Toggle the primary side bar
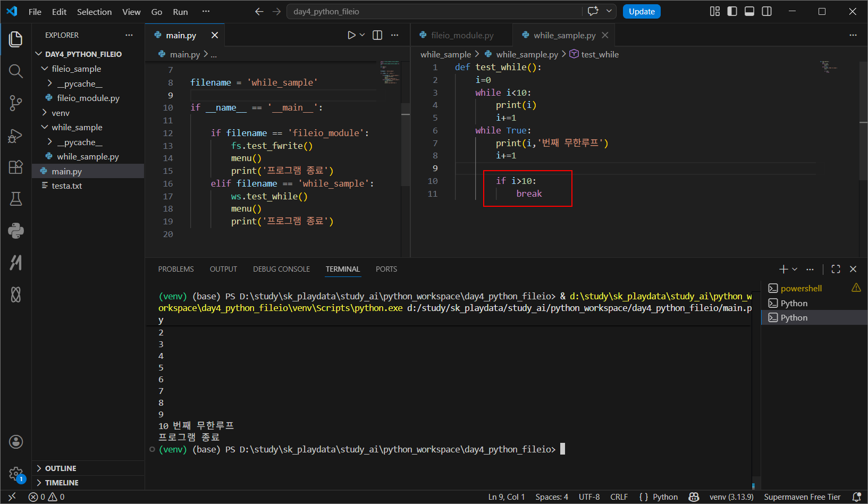 732,11
